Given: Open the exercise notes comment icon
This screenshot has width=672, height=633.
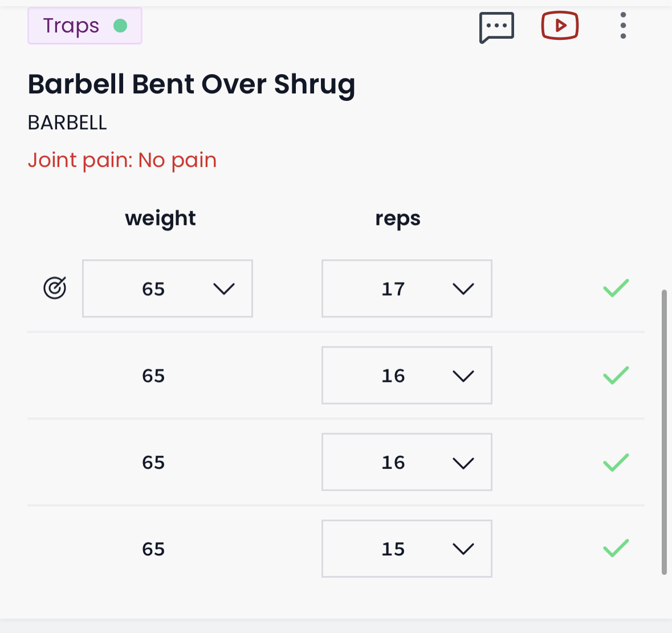Looking at the screenshot, I should click(496, 27).
